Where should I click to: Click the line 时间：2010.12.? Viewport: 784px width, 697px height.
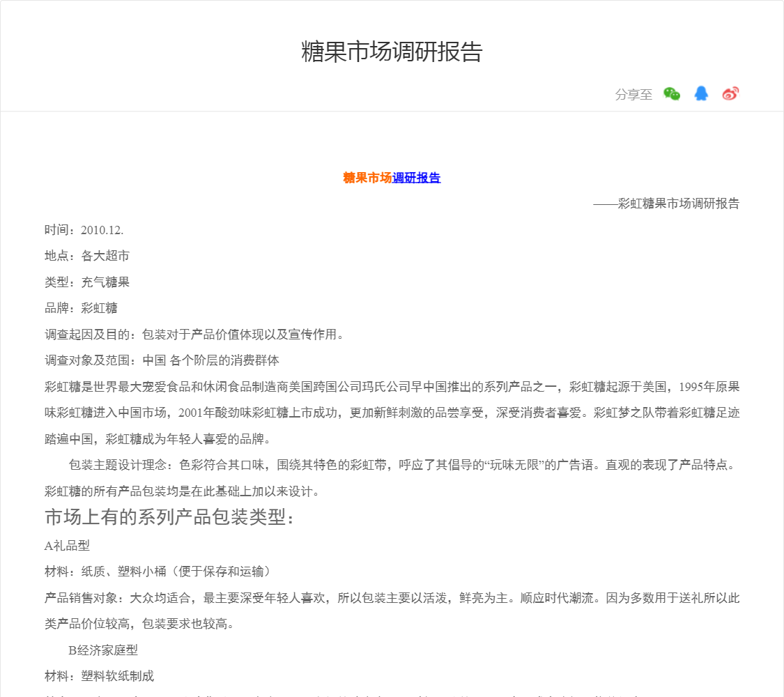[84, 230]
